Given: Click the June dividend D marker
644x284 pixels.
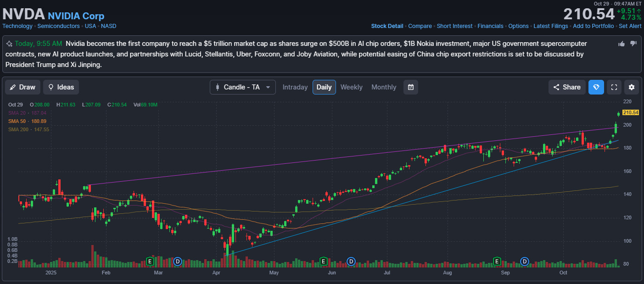Looking at the screenshot, I should coord(351,262).
